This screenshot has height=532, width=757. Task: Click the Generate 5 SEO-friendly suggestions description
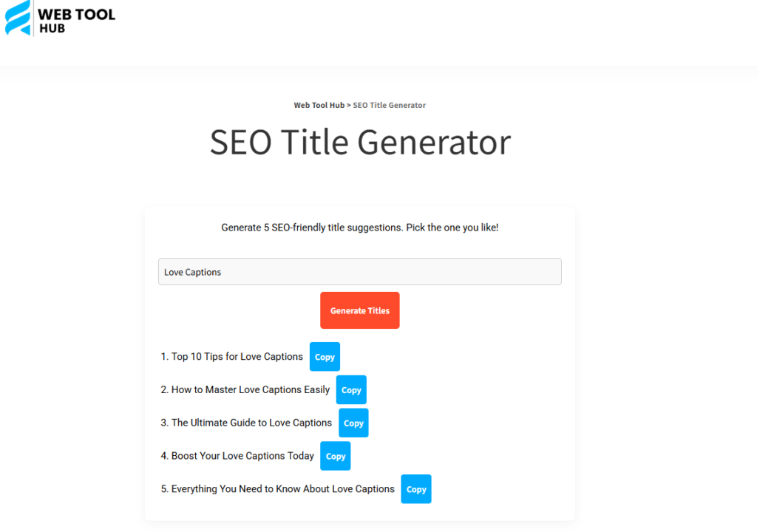coord(360,228)
